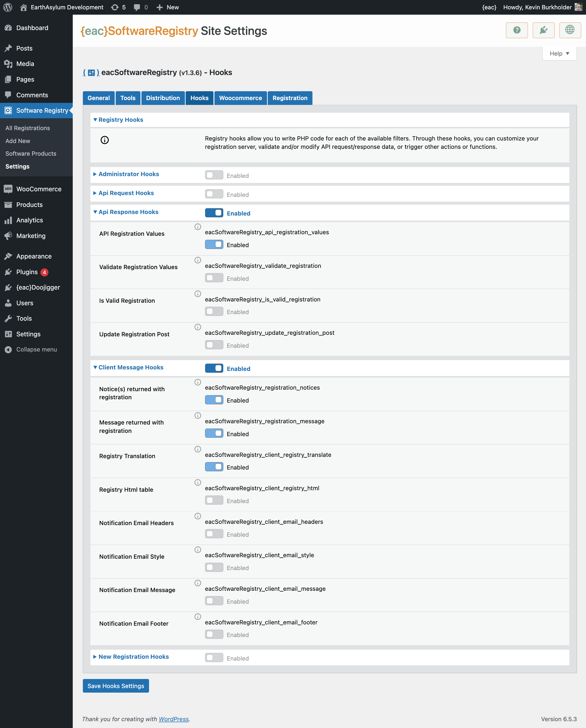Enable the New Registration Hooks toggle
This screenshot has height=728, width=586.
tap(214, 657)
